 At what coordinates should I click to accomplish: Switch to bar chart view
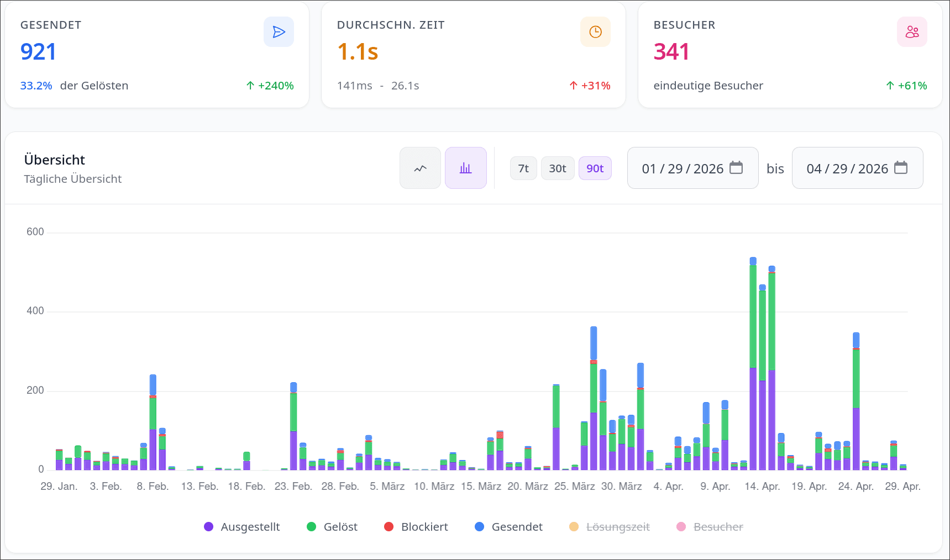466,168
